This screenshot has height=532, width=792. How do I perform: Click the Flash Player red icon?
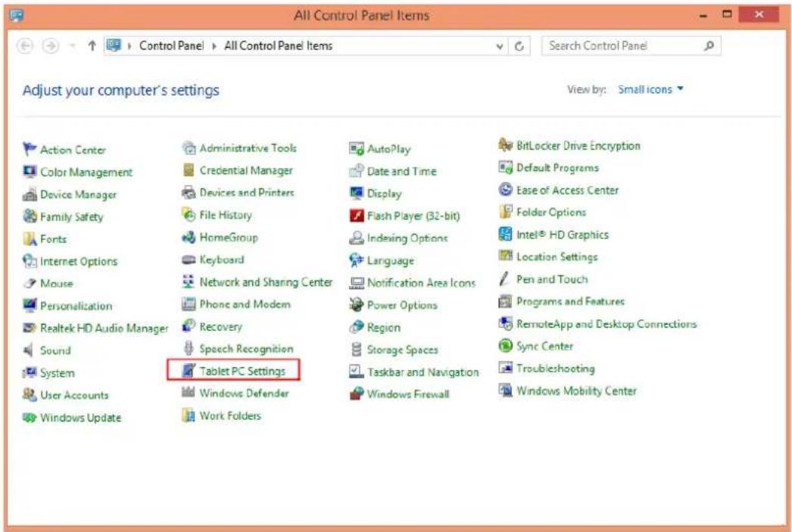pos(357,216)
